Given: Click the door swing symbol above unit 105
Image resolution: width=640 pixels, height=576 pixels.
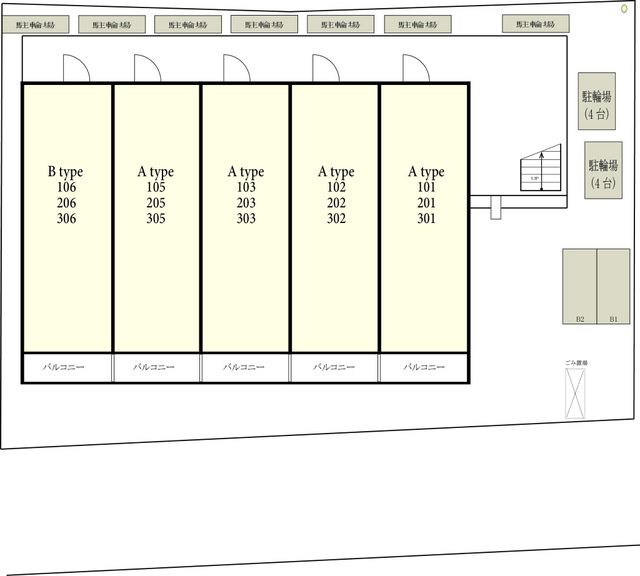Looking at the screenshot, I should click(x=147, y=68).
